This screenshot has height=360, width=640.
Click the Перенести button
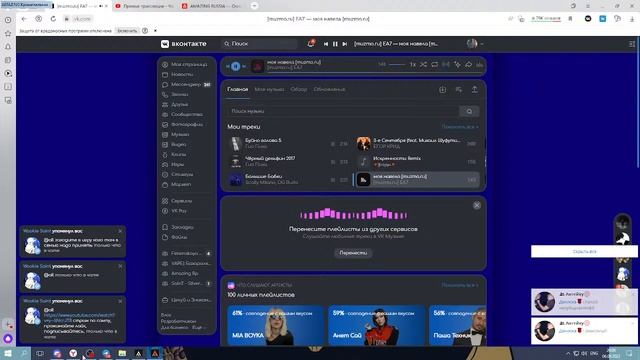point(353,253)
